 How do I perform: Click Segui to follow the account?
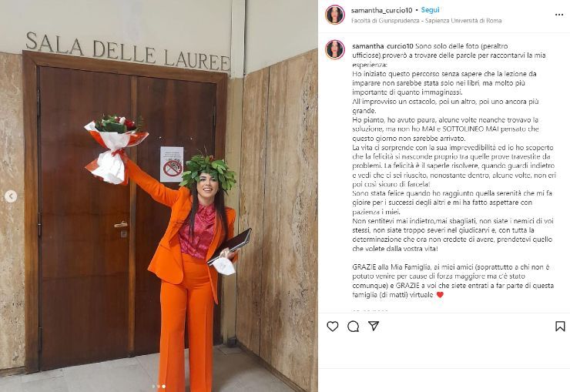coord(430,10)
